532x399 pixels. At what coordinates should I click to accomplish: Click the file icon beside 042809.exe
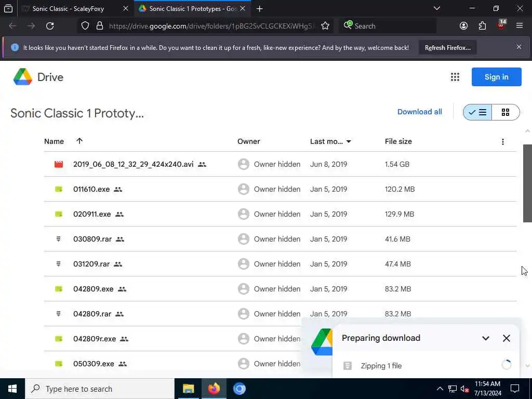[59, 289]
